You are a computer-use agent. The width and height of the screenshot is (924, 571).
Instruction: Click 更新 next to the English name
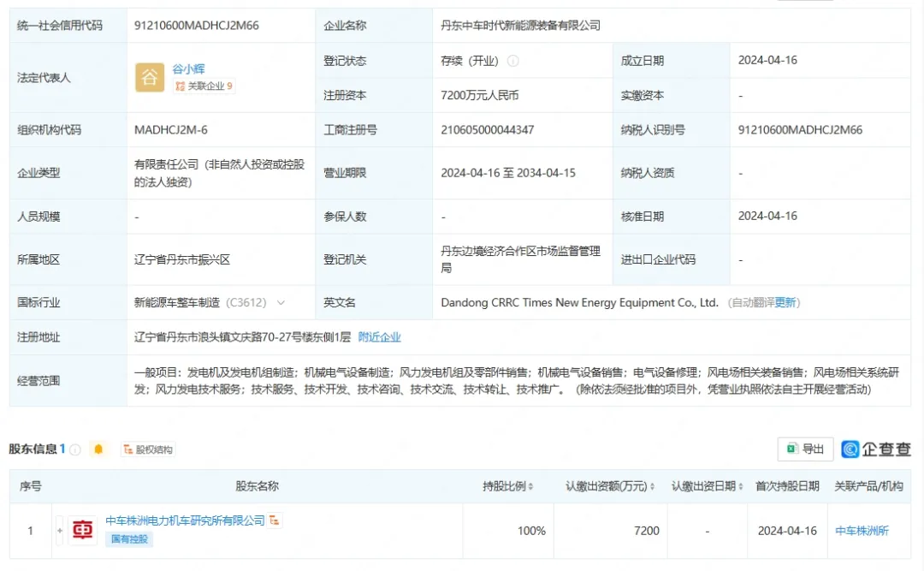point(785,303)
